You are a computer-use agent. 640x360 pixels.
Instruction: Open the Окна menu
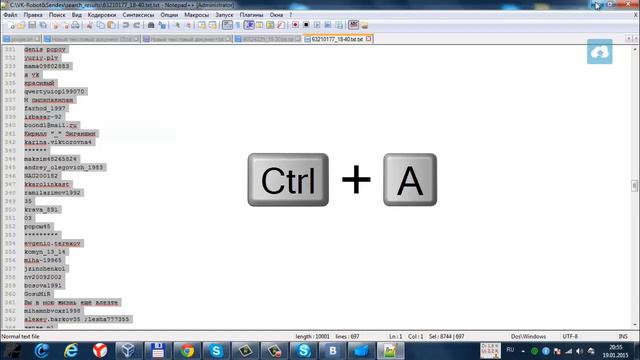coord(276,15)
